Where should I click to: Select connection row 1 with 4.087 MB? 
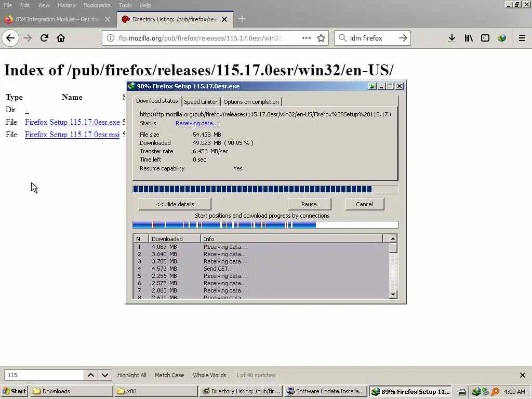click(x=261, y=247)
